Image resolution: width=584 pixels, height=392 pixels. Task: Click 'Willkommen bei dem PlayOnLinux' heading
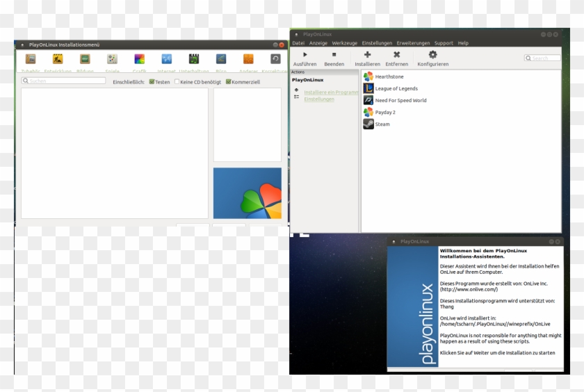[483, 251]
